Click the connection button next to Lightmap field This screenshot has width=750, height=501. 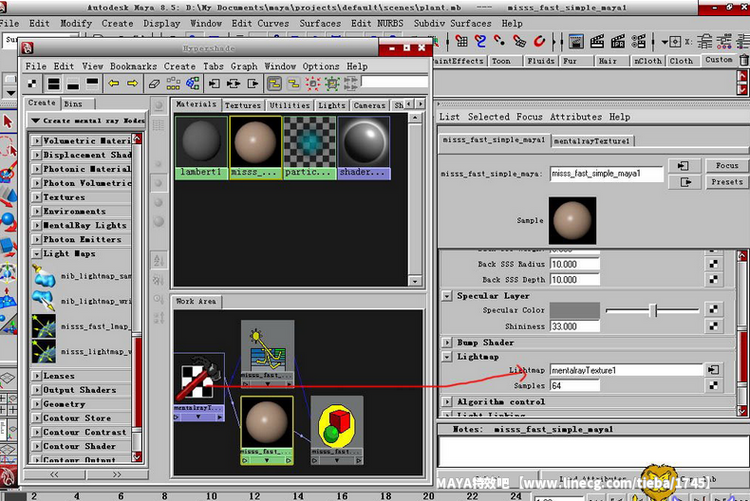[x=713, y=369]
